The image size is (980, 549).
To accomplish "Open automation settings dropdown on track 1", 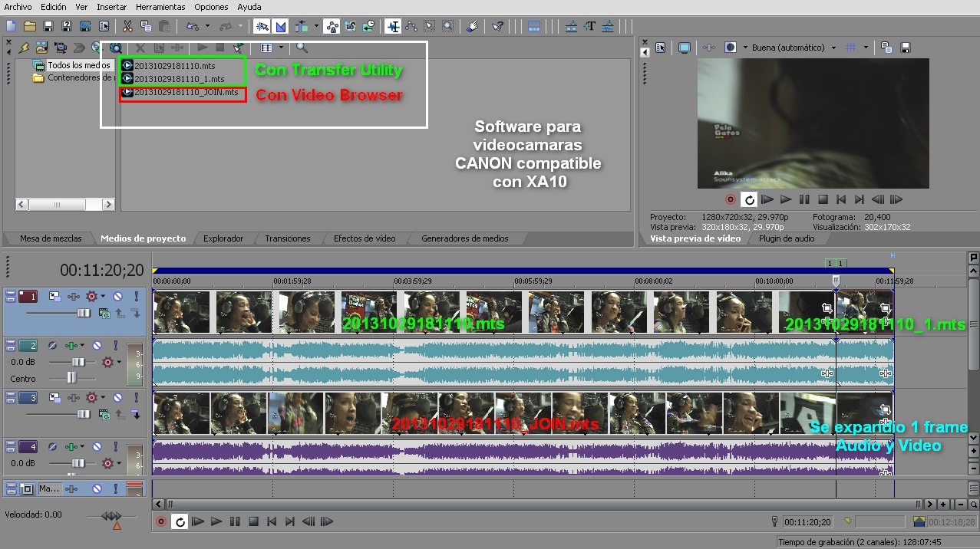I will (x=104, y=296).
